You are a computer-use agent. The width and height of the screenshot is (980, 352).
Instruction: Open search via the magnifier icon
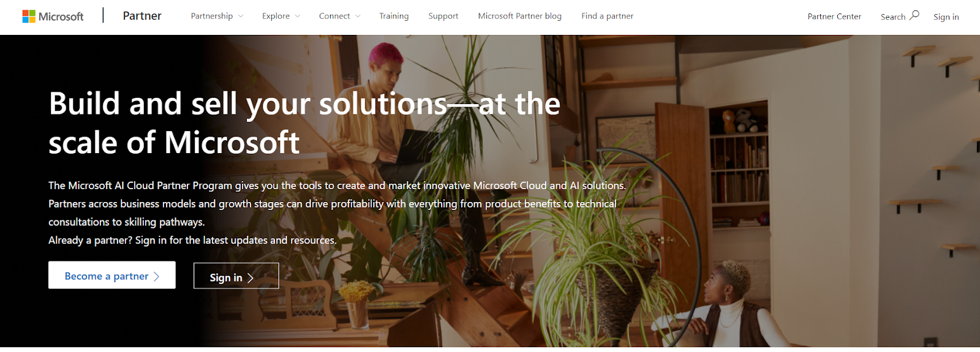pos(914,15)
